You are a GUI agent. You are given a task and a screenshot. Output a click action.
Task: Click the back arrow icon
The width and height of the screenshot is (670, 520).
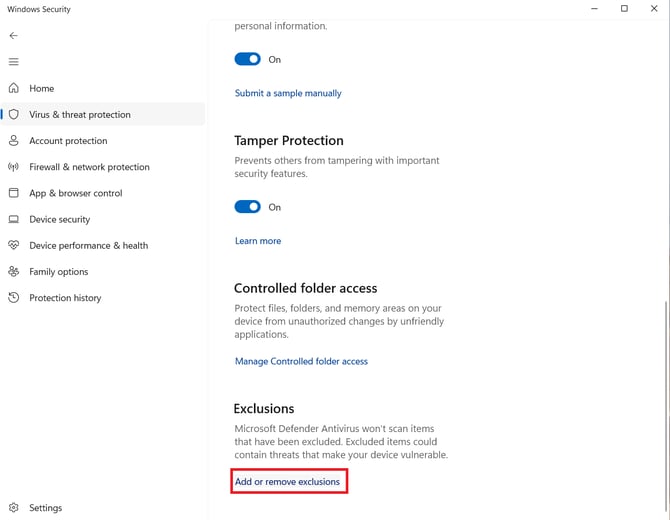tap(14, 35)
